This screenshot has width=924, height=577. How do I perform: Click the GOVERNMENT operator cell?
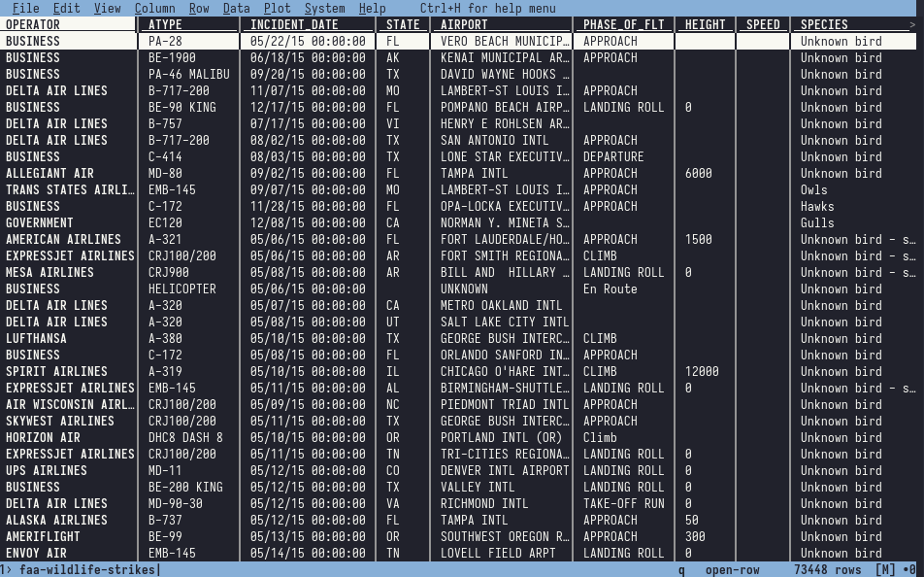click(40, 223)
